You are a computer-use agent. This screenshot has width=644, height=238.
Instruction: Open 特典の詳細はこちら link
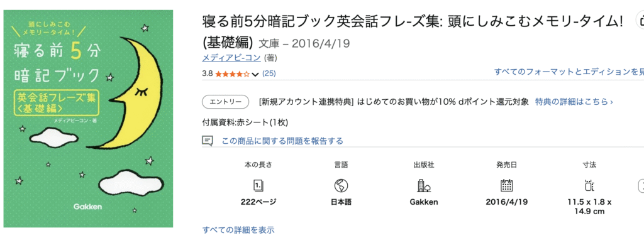574,102
